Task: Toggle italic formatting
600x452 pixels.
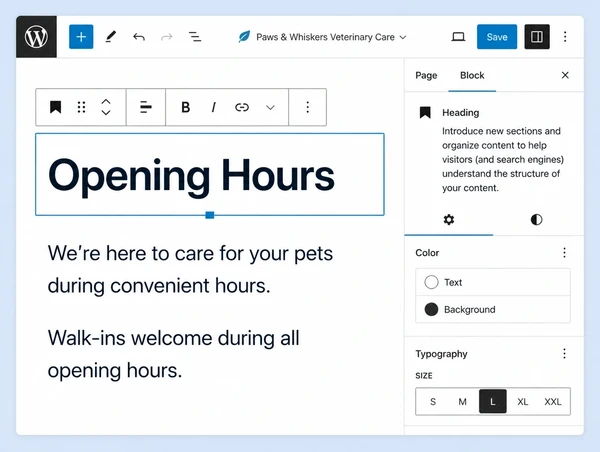Action: pos(214,107)
